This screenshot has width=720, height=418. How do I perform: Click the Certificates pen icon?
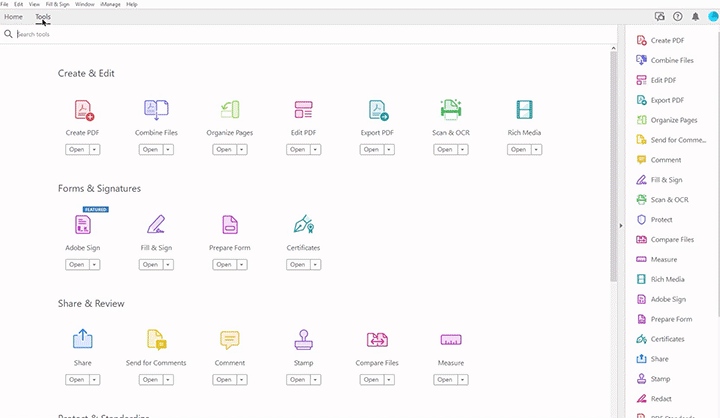pos(303,225)
